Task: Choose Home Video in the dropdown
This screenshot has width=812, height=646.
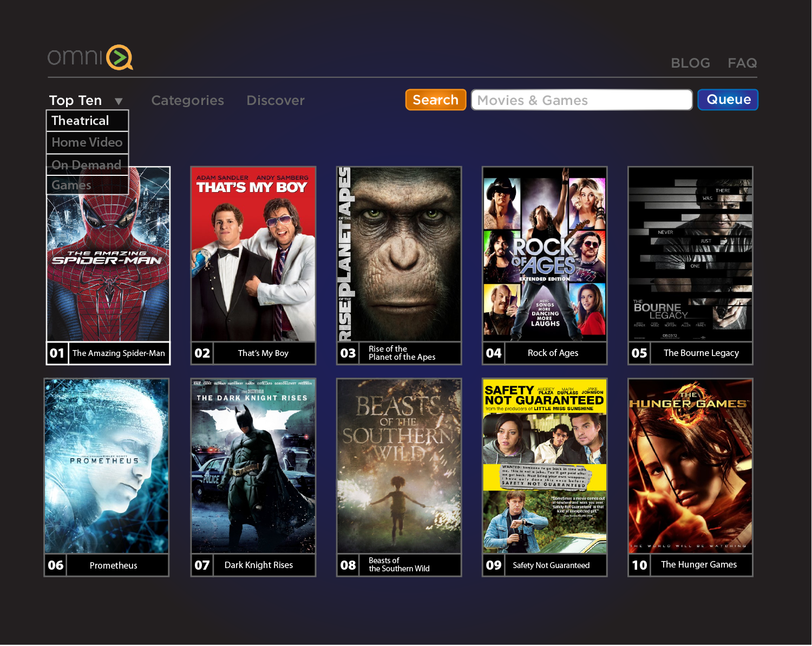Action: (x=87, y=142)
